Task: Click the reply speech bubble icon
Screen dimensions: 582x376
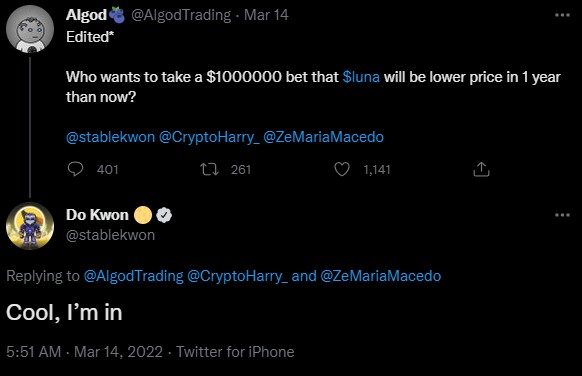Action: (75, 169)
